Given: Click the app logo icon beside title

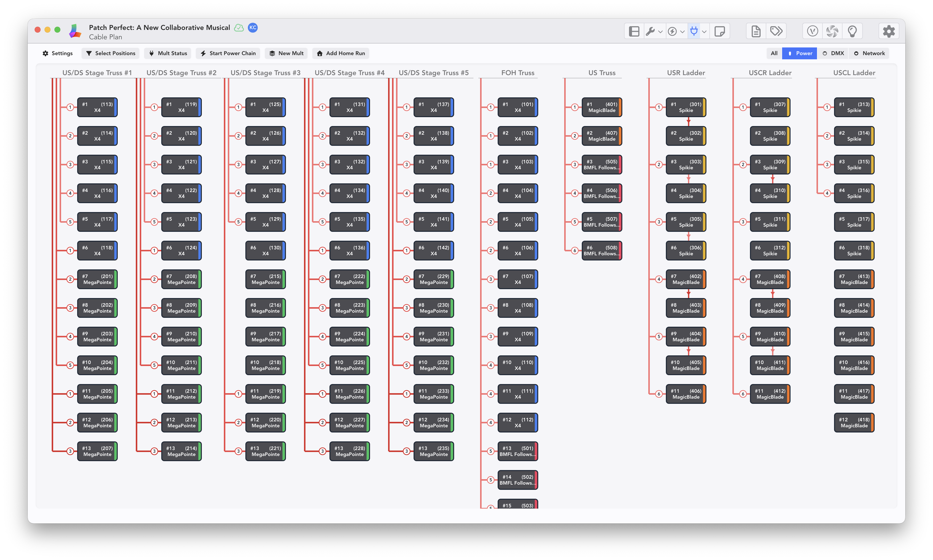Looking at the screenshot, I should pyautogui.click(x=75, y=31).
